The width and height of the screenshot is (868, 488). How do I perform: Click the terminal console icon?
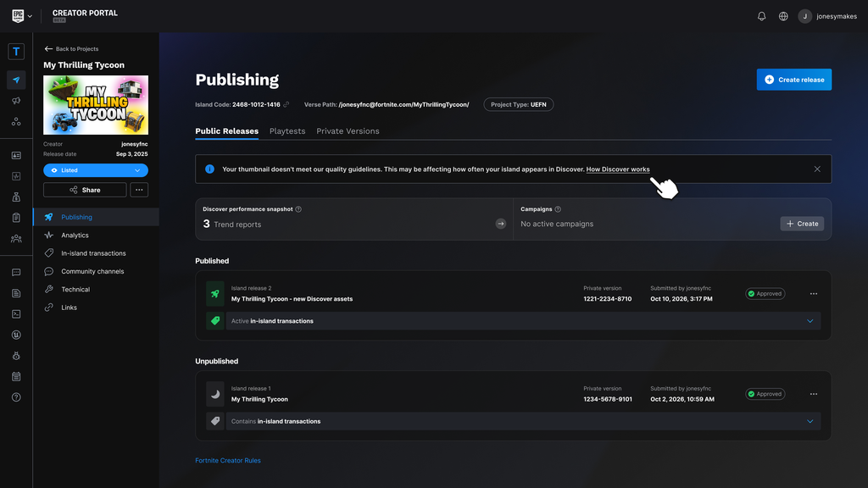(x=16, y=313)
